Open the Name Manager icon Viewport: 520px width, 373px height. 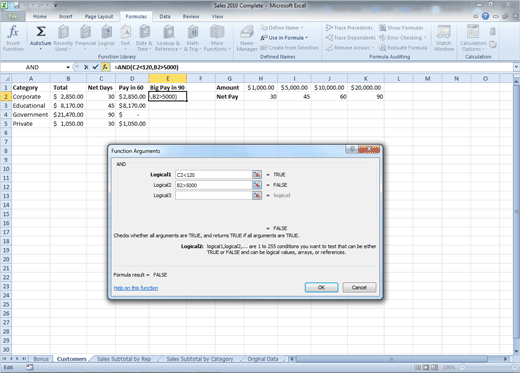coord(247,32)
